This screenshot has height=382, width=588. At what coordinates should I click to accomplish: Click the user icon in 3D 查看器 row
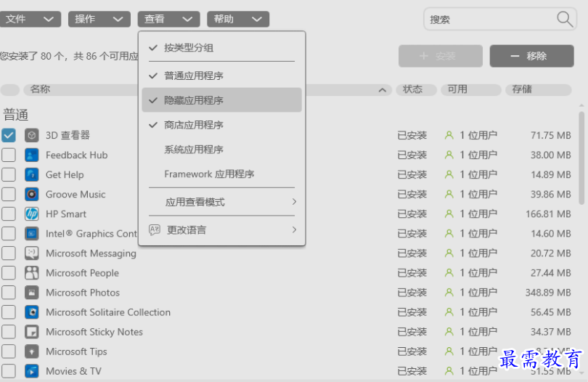point(449,135)
